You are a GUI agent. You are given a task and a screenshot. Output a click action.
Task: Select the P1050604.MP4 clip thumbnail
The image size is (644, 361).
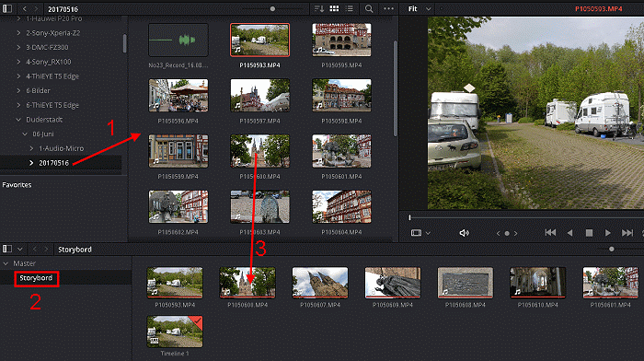[x=341, y=206]
